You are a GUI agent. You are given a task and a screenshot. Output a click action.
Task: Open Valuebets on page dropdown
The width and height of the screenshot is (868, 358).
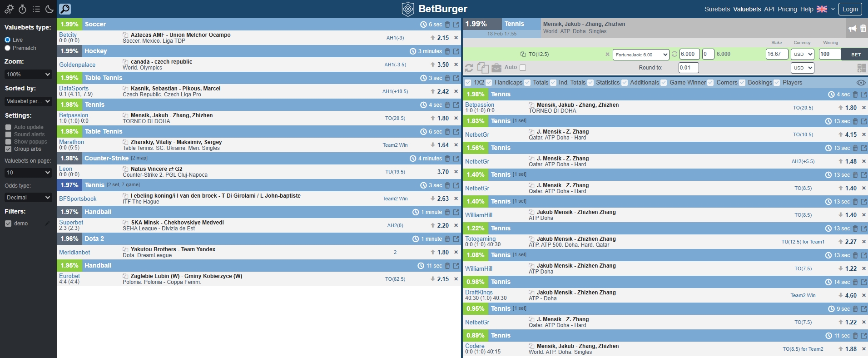pos(28,173)
